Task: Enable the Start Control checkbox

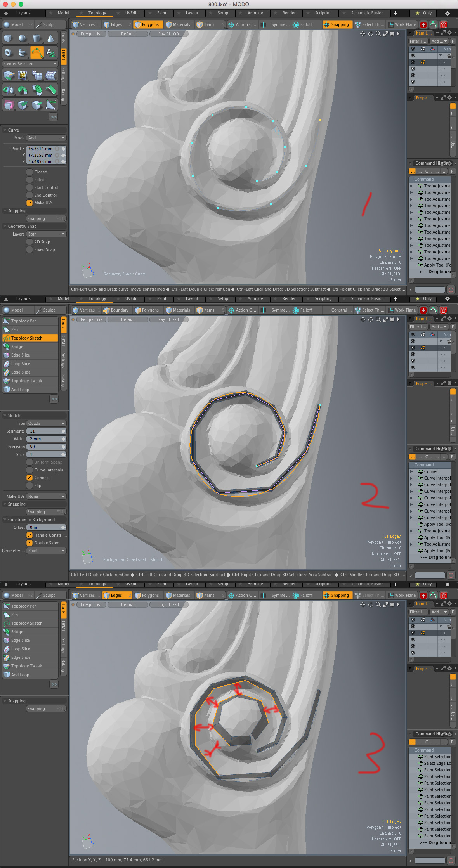Action: pyautogui.click(x=29, y=187)
